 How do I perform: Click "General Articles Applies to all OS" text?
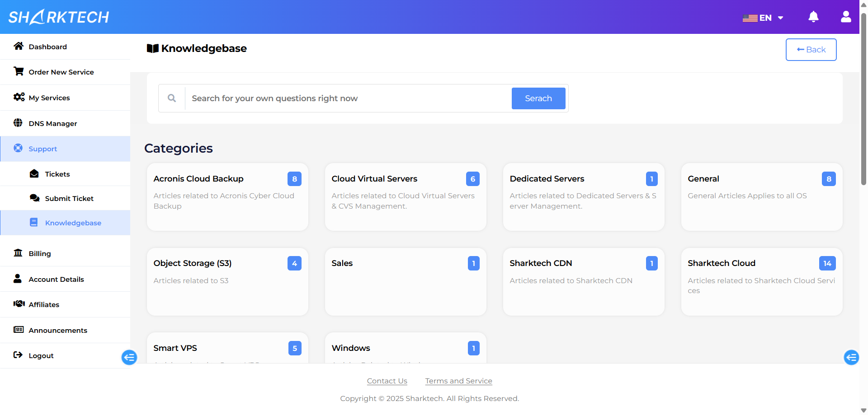(747, 196)
